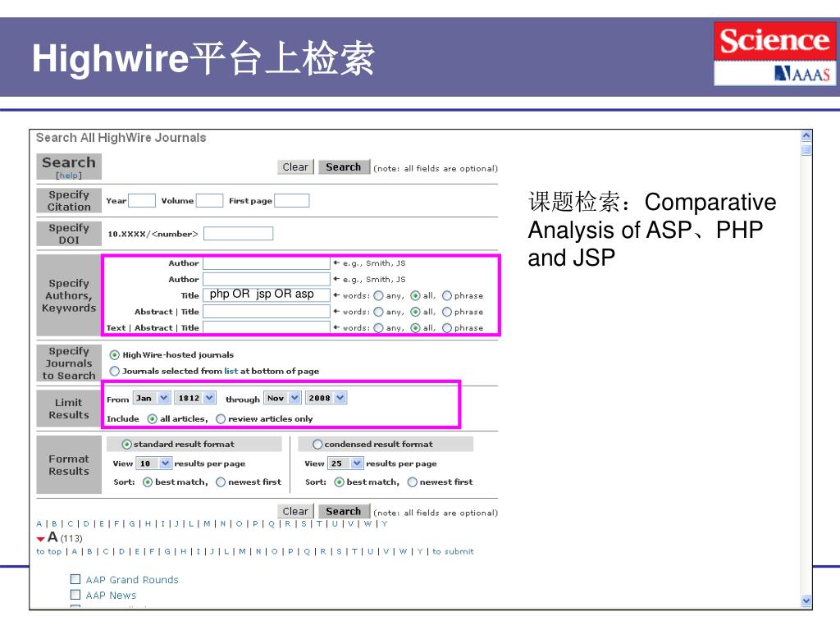Focus the Year input field
The image size is (840, 630).
142,200
